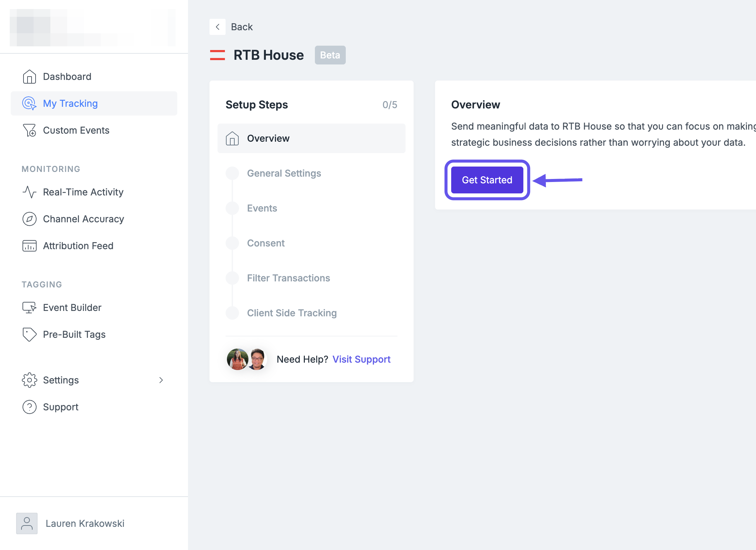This screenshot has width=756, height=550.
Task: Click the Consent step circle
Action: [232, 243]
